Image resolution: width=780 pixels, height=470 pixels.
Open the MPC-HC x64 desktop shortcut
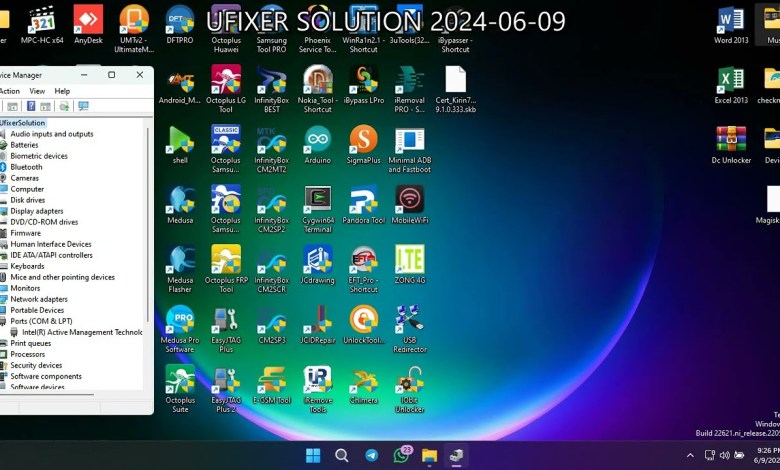coord(42,25)
